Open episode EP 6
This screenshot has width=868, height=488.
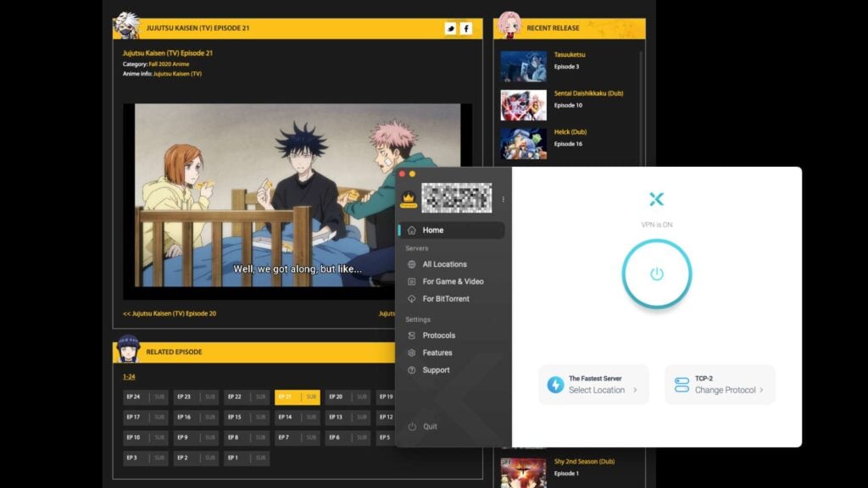tap(348, 438)
